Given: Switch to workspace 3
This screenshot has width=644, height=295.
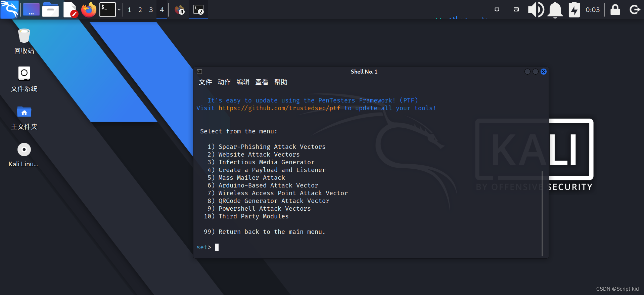Looking at the screenshot, I should 151,10.
